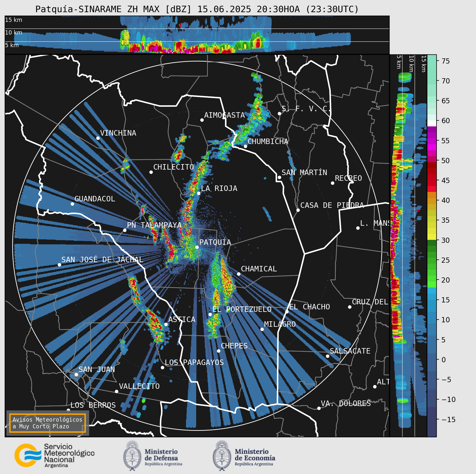Click the GUANDACOL location label
The height and width of the screenshot is (474, 476).
(95, 199)
